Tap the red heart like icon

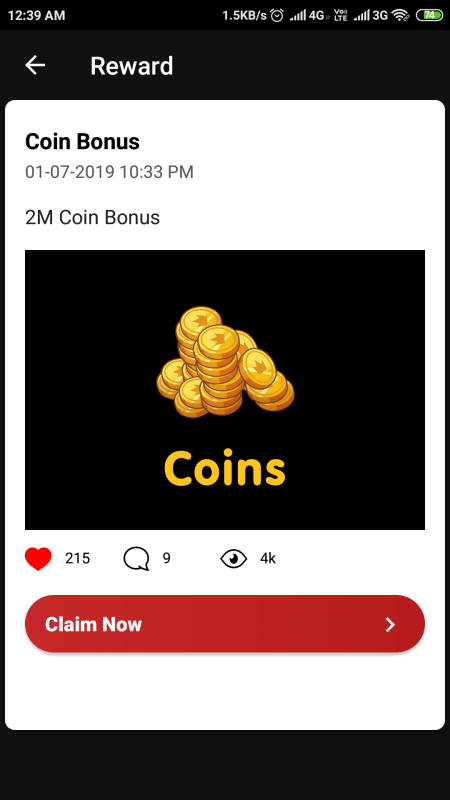pos(38,559)
